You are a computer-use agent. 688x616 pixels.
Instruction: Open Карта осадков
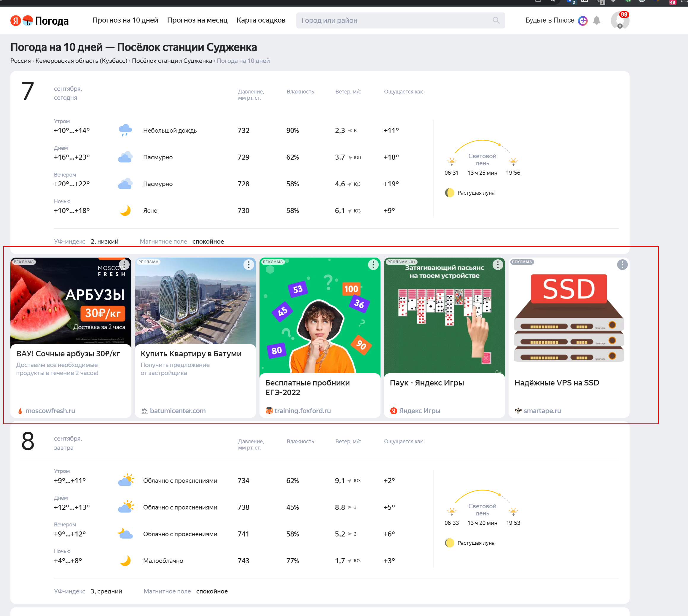pos(261,20)
